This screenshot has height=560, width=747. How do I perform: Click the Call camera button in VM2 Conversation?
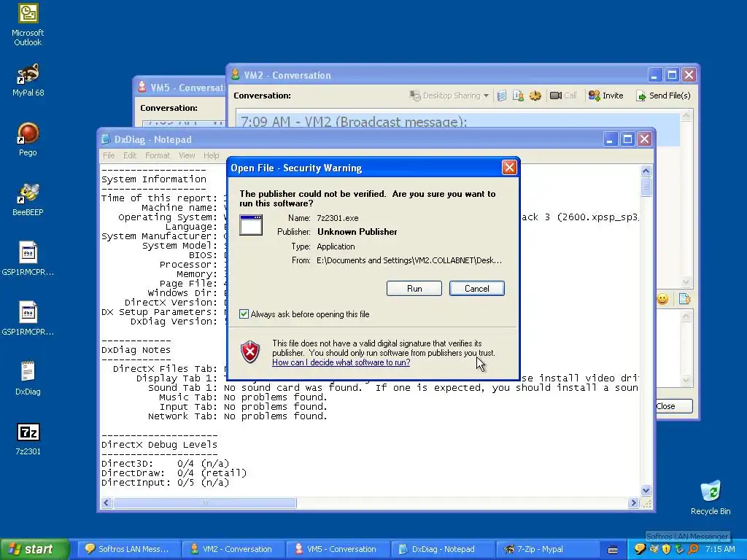[563, 96]
